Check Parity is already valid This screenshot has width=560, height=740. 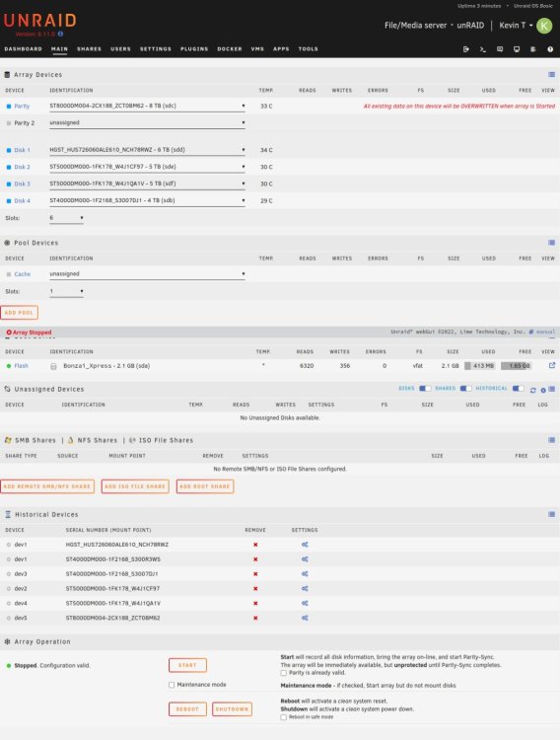click(284, 673)
